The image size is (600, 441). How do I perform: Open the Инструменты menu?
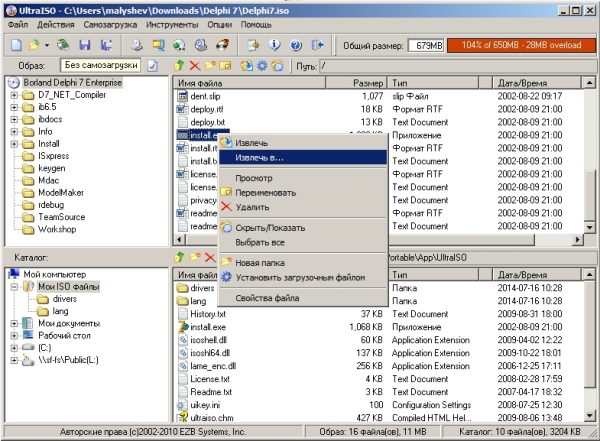coord(172,24)
